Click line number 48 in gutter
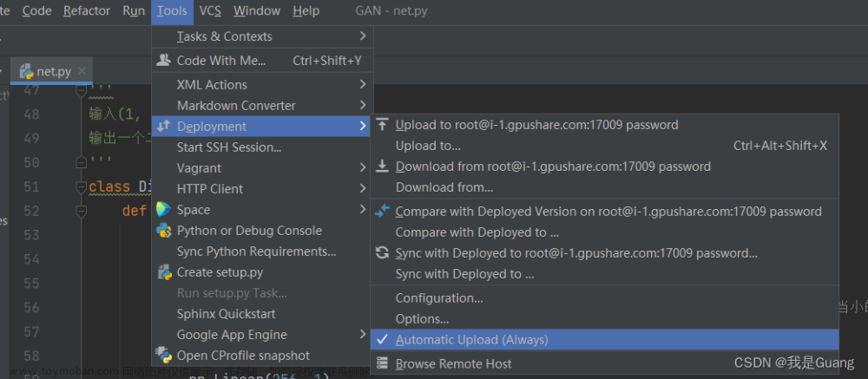The height and width of the screenshot is (379, 868). pos(32,114)
